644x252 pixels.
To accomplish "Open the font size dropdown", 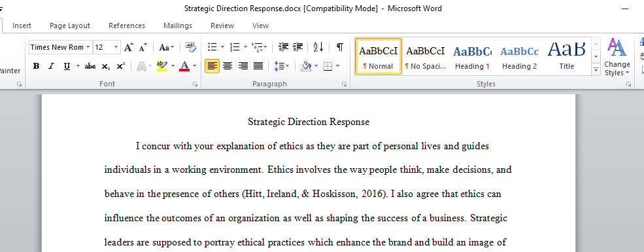I will (x=116, y=47).
